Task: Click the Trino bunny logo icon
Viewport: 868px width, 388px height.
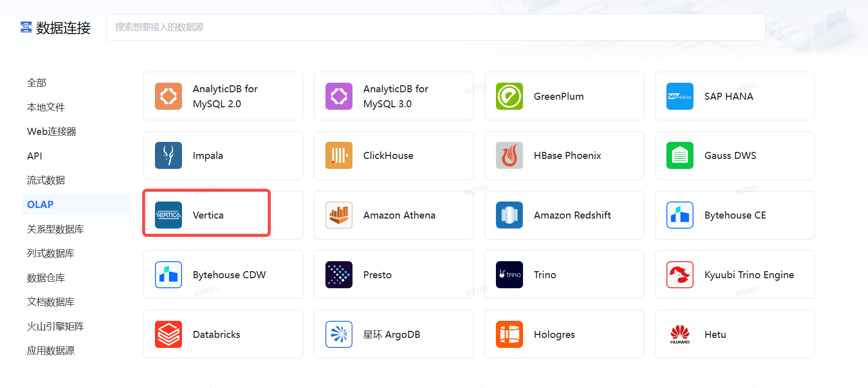Action: tap(509, 275)
